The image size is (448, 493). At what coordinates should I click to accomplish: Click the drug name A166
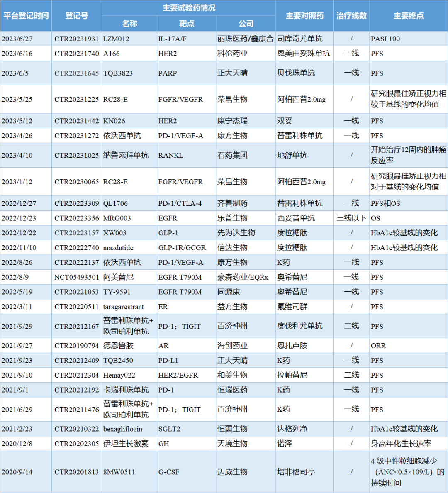click(x=111, y=54)
